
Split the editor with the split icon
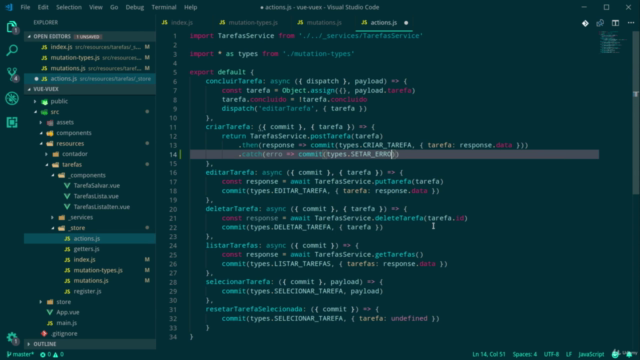tap(615, 23)
